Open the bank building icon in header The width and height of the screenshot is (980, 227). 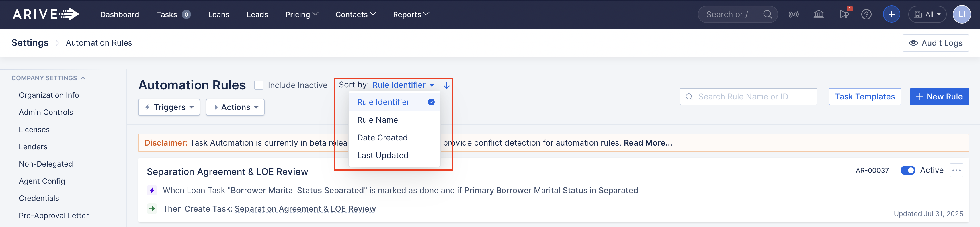point(818,14)
